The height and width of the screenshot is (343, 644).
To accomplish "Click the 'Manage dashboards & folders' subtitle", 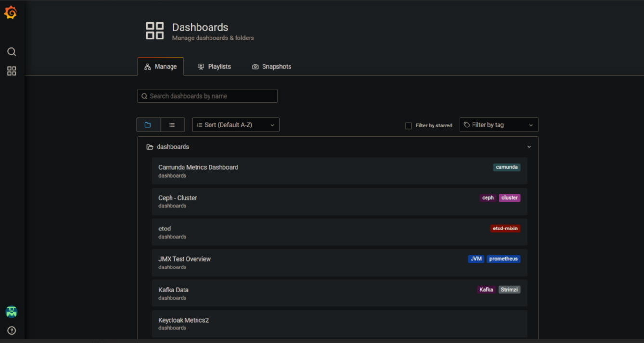I will click(x=213, y=38).
